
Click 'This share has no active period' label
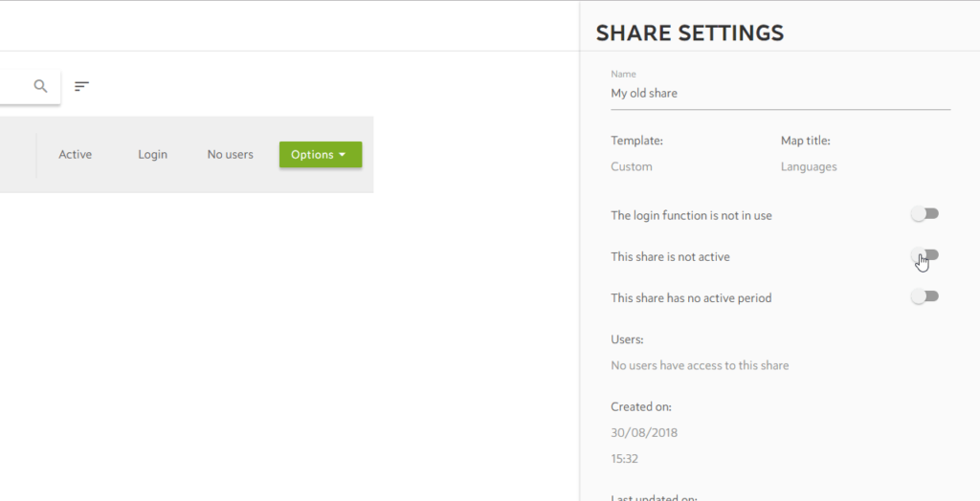(x=691, y=298)
